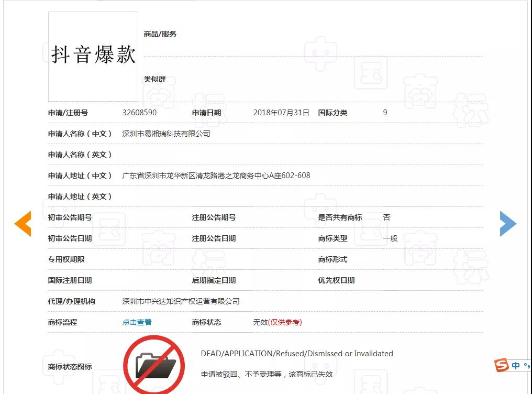The image size is (532, 394).
Task: Click the 商标流程 field label
Action: point(62,322)
